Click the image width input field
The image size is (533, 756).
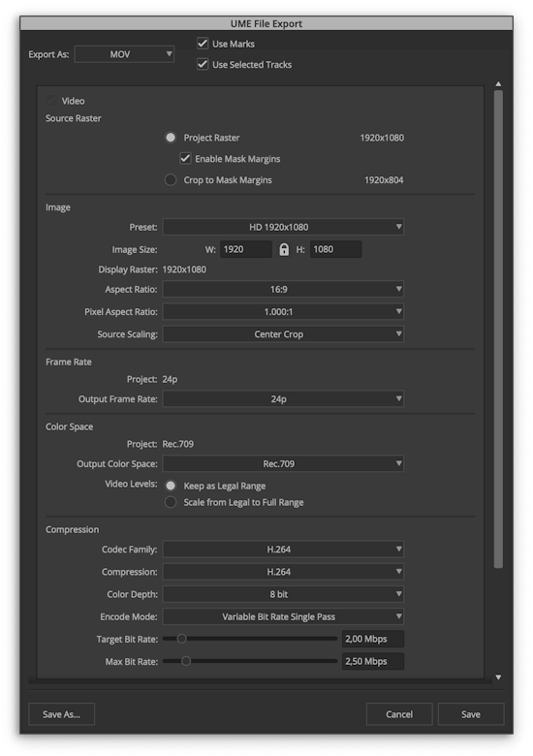pyautogui.click(x=246, y=249)
